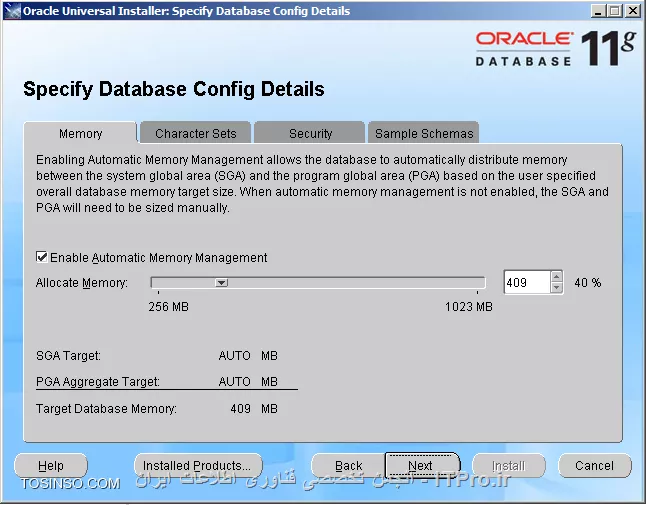
Task: Click the Help button
Action: coord(51,465)
